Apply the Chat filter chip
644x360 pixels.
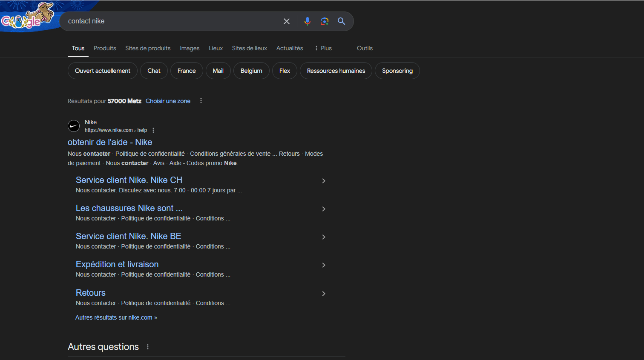pos(154,71)
